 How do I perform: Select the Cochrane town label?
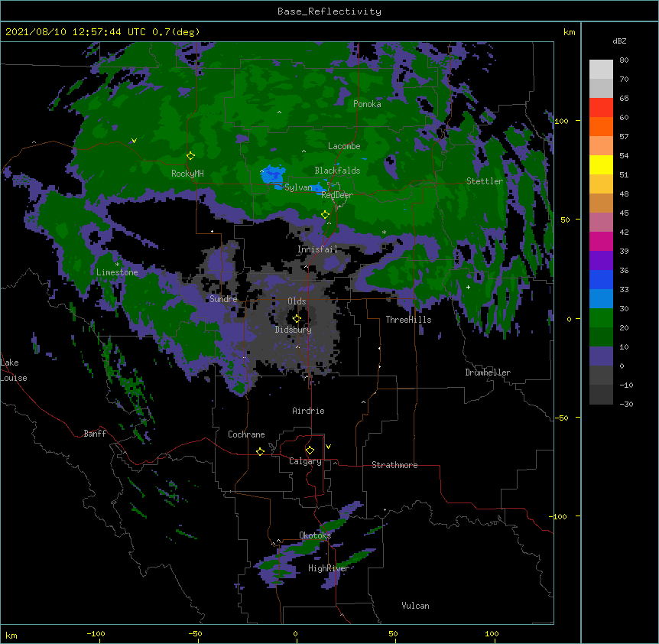pyautogui.click(x=246, y=434)
